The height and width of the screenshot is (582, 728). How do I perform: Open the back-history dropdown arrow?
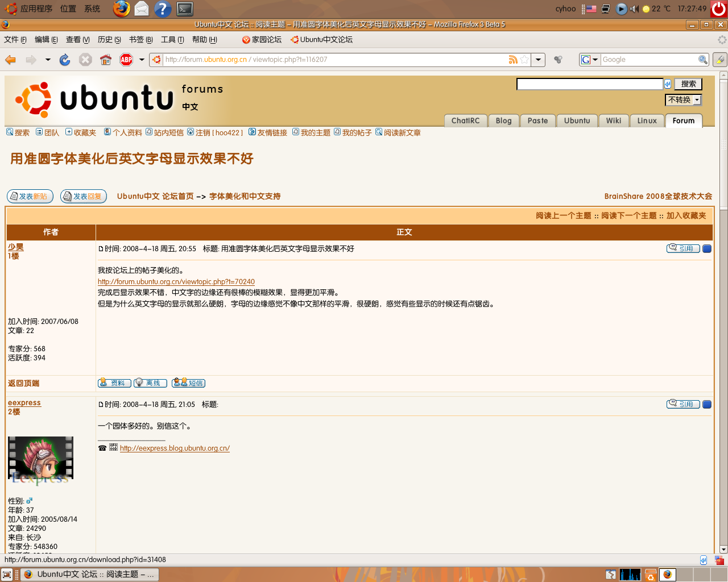pyautogui.click(x=48, y=60)
